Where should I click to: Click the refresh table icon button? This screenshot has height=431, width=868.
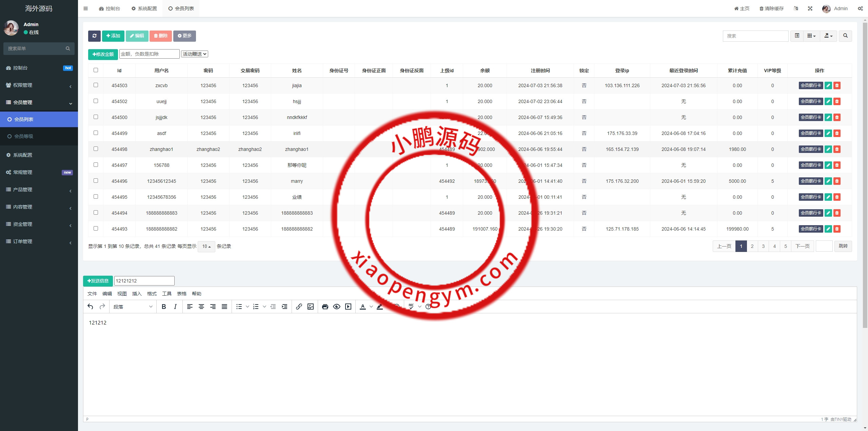click(94, 36)
